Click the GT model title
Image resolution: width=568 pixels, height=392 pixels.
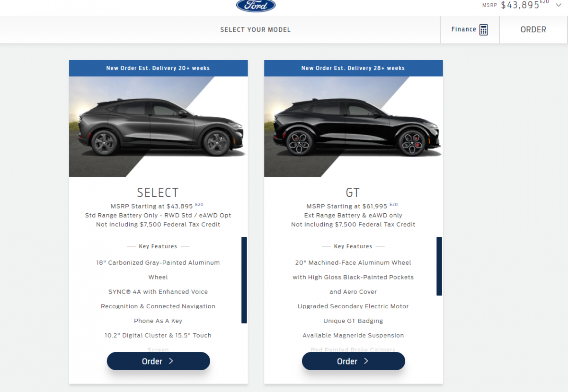(x=353, y=193)
